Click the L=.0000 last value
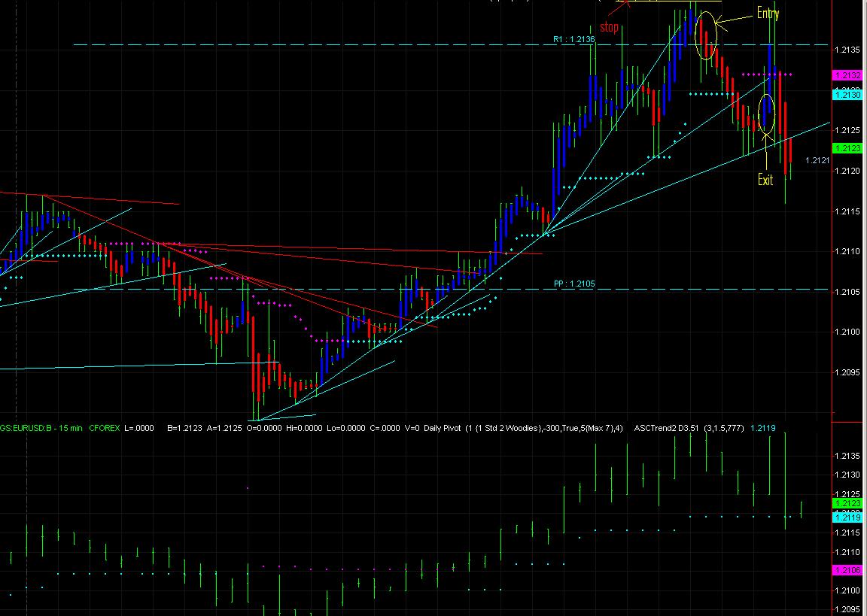867x616 pixels. [138, 428]
